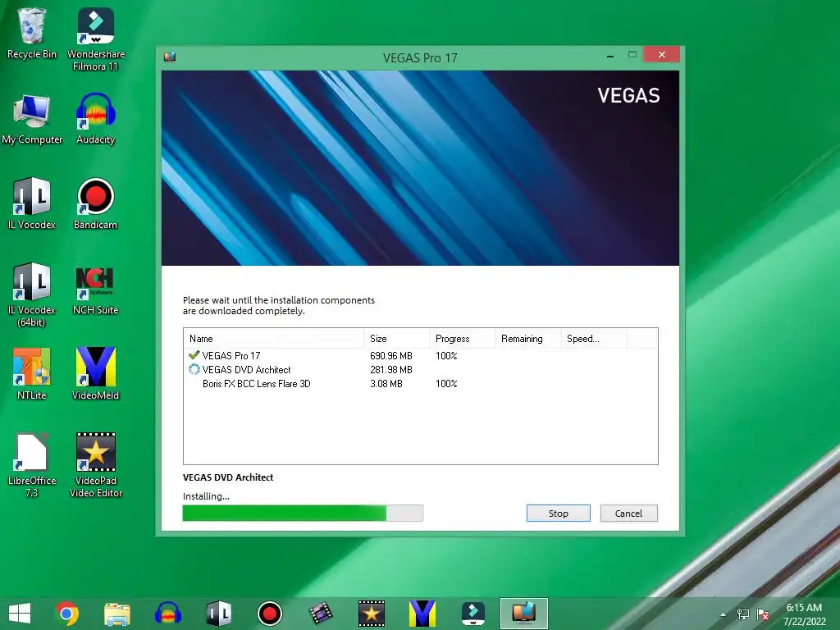Select the LibreOffice 7.3 desktop shortcut
Image resolution: width=840 pixels, height=630 pixels.
pos(32,465)
